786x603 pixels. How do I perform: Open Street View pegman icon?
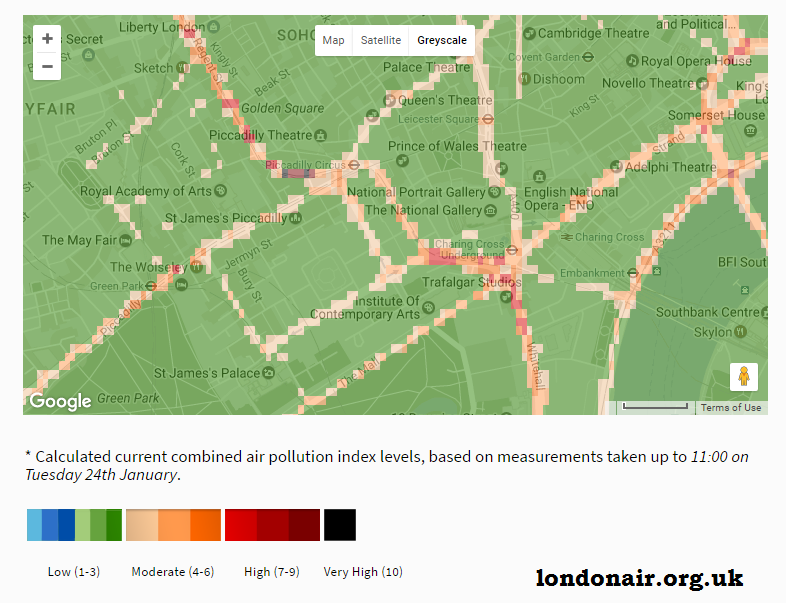(743, 377)
